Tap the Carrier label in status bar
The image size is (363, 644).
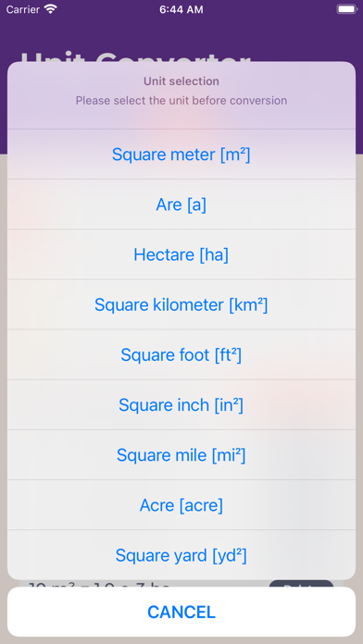pyautogui.click(x=23, y=9)
